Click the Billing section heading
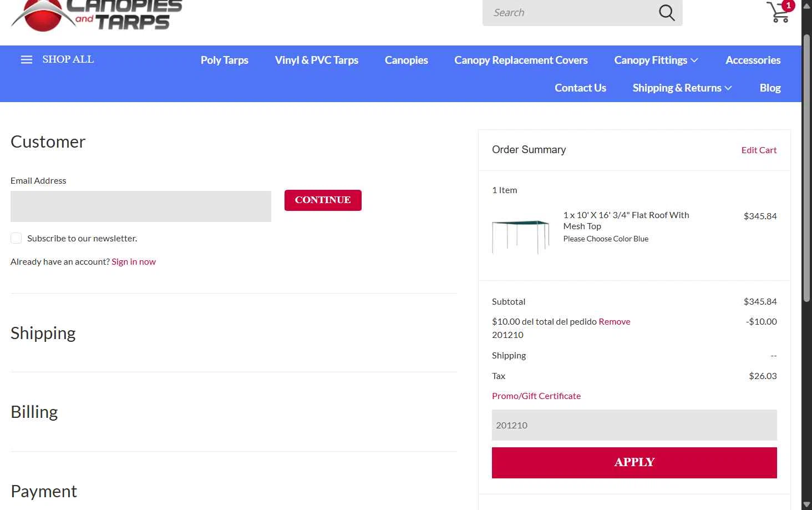The width and height of the screenshot is (812, 510). (34, 412)
